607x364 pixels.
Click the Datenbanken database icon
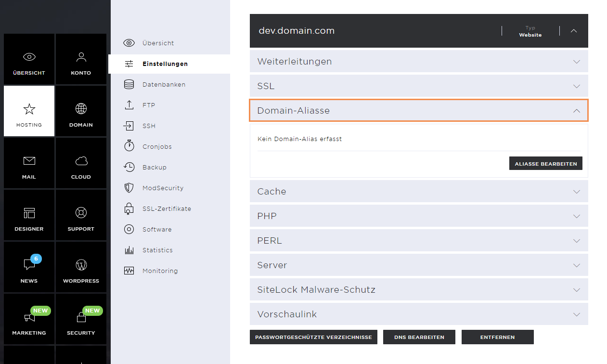(129, 84)
